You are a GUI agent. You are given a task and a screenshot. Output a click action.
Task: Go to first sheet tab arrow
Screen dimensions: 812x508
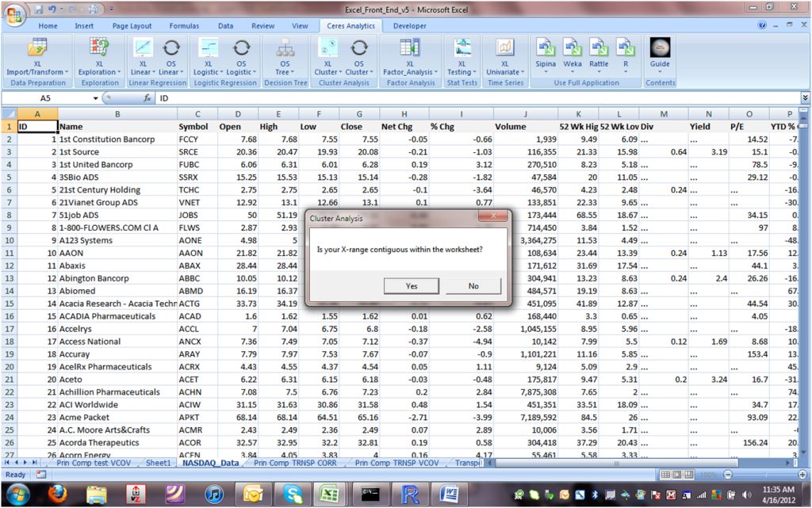point(7,463)
